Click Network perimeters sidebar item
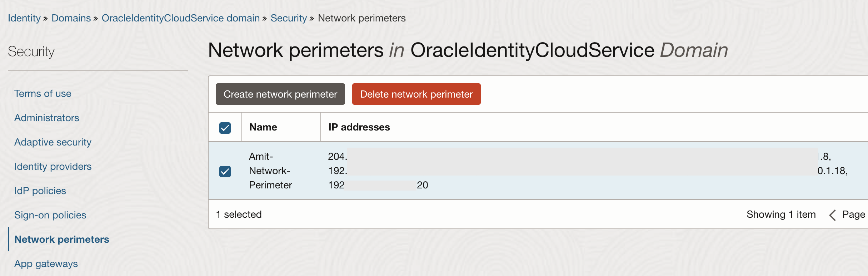This screenshot has width=868, height=276. point(62,240)
